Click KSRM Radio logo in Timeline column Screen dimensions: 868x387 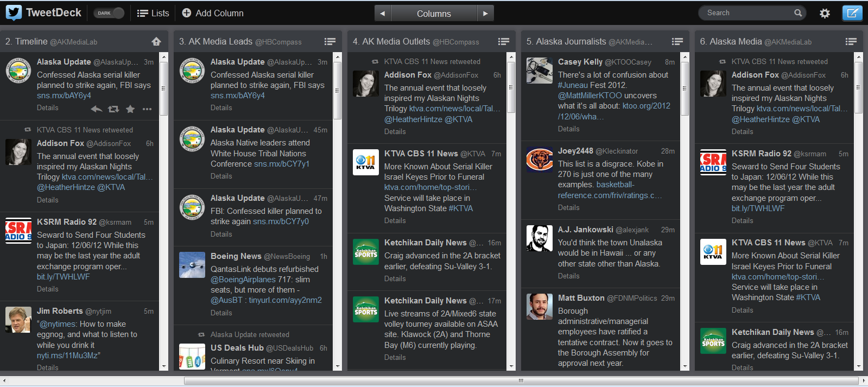point(18,230)
